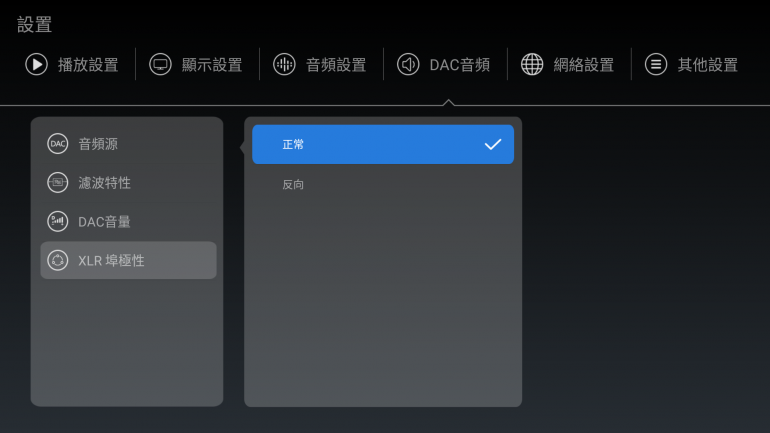Screen dimensions: 770x433
Task: Click the volume bars icon beside DAC音量
Action: [x=57, y=221]
